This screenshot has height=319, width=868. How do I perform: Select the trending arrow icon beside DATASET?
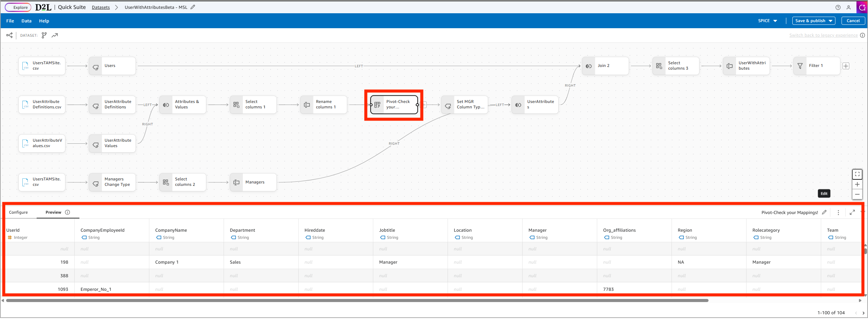55,35
